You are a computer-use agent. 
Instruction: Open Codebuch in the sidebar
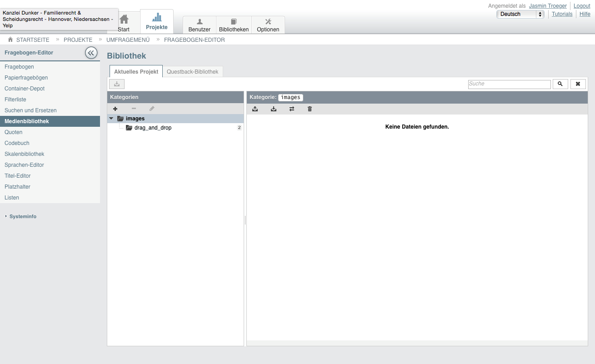point(50,143)
